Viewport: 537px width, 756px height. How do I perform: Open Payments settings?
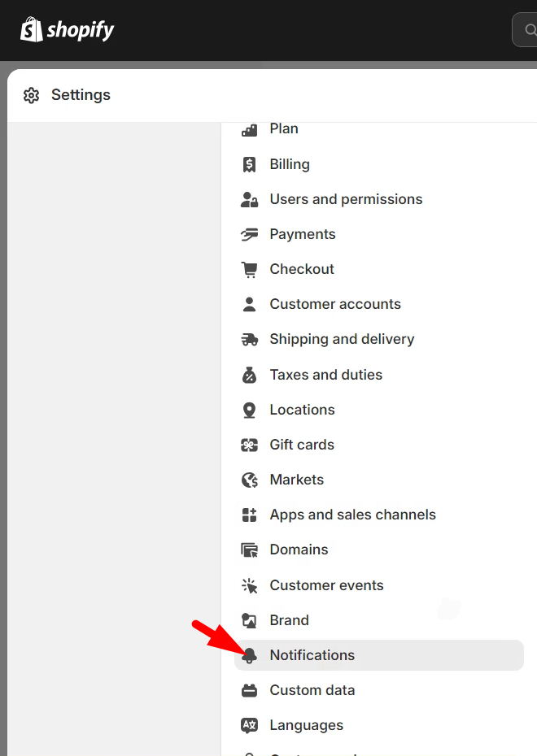(303, 234)
